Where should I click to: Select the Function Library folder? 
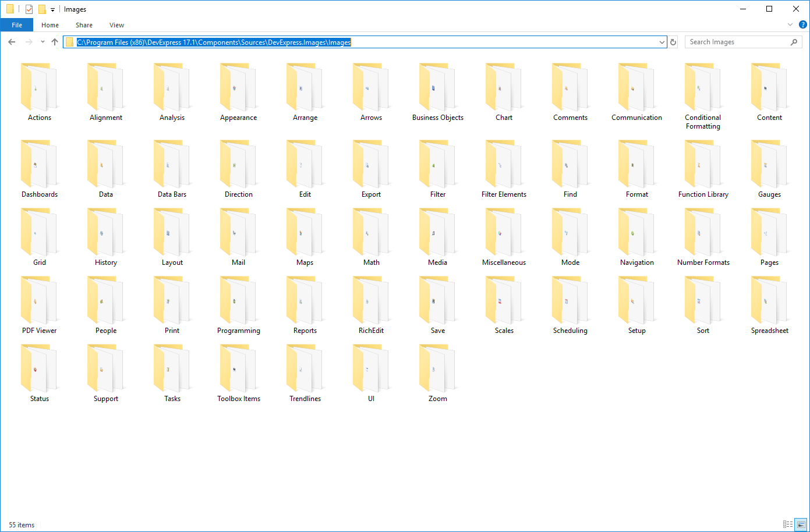pos(703,169)
